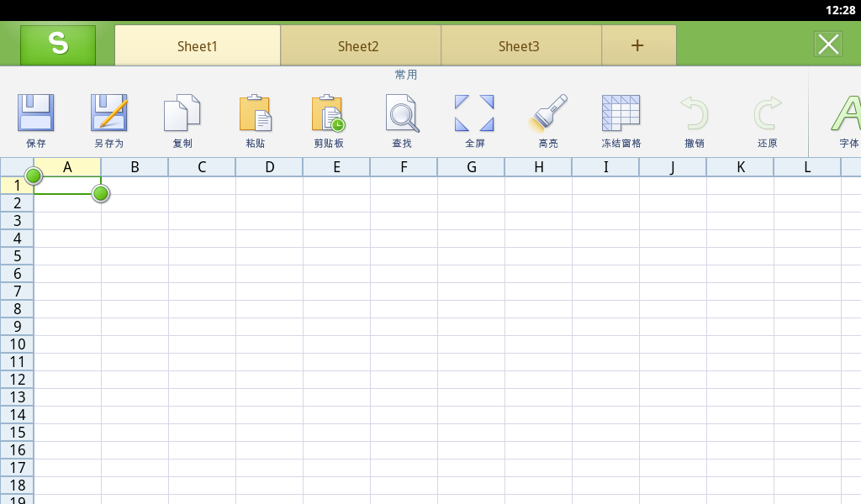The width and height of the screenshot is (861, 504).
Task: Click the Save (保存) floppy disk icon
Action: (x=36, y=114)
